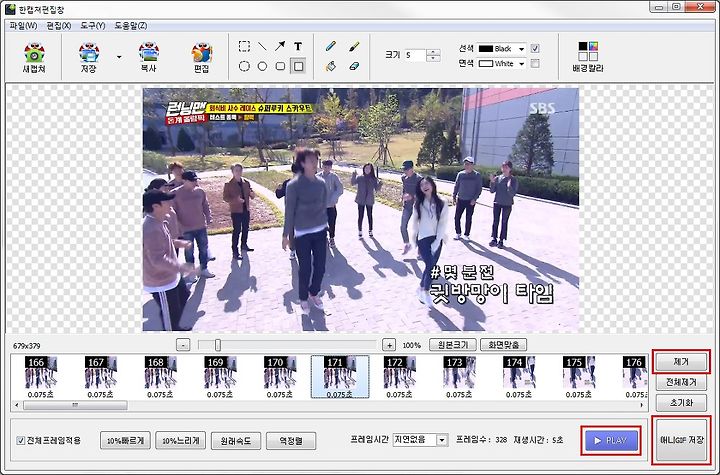Click the 애니GIF 저장 button
Viewport: 720px width, 475px height.
point(681,440)
